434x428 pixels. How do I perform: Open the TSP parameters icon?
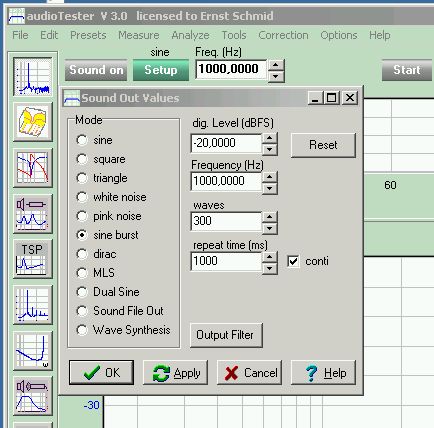[33, 259]
